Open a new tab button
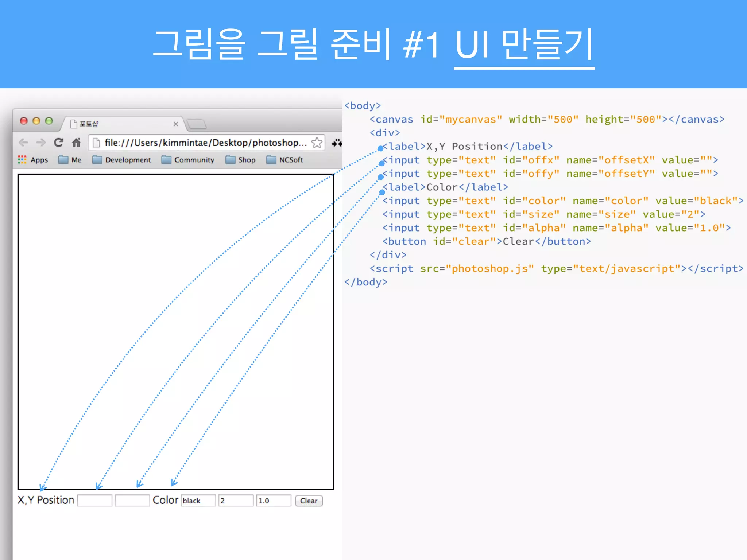 tap(197, 124)
